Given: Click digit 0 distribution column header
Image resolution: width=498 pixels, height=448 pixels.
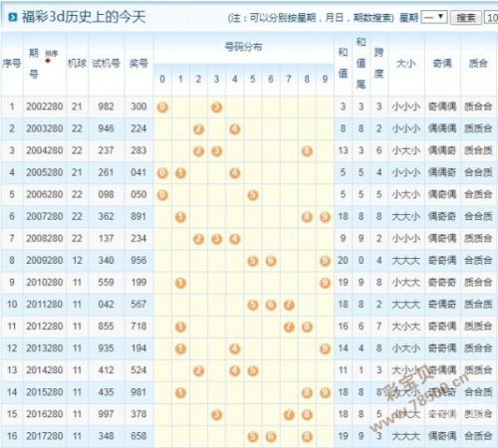Looking at the screenshot, I should click(162, 80).
